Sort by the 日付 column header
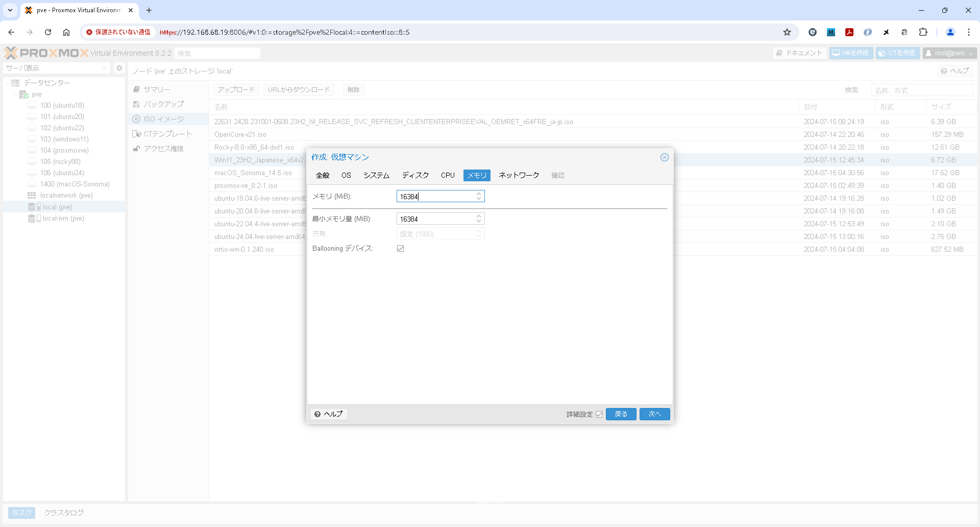 click(836, 107)
